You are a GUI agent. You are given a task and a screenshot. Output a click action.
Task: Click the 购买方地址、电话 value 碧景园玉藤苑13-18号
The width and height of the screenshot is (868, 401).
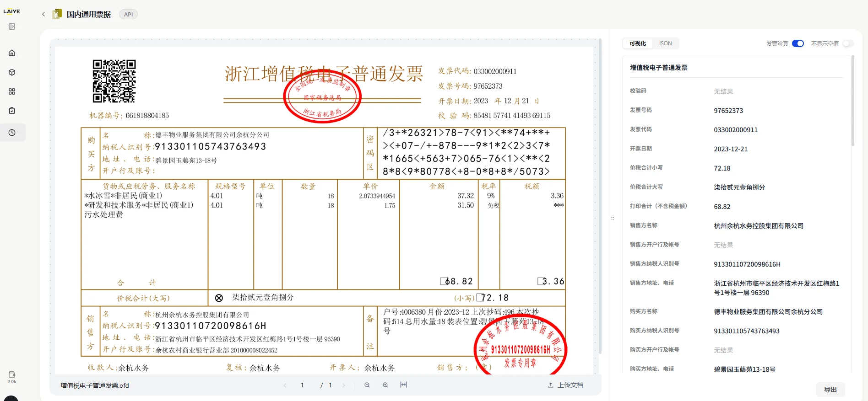[744, 369]
